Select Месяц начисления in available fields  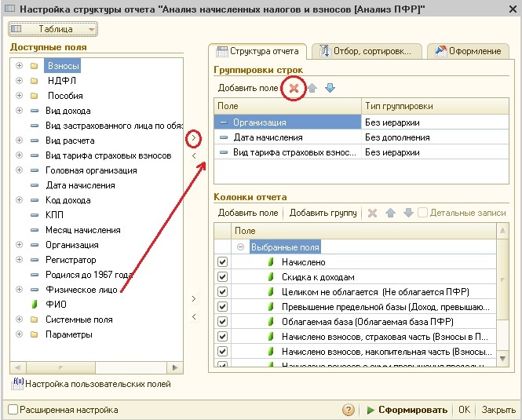tap(83, 230)
